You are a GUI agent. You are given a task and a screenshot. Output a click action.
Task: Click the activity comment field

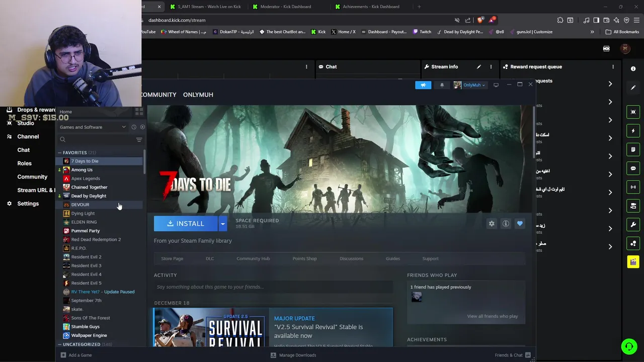[x=273, y=287]
